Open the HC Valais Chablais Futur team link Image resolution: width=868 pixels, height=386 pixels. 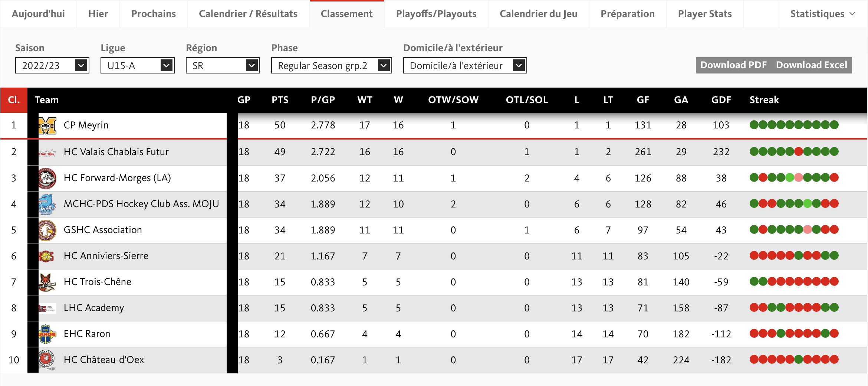click(116, 152)
